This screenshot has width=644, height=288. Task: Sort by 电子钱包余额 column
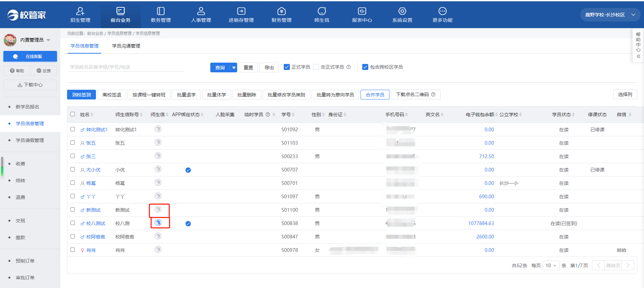497,115
